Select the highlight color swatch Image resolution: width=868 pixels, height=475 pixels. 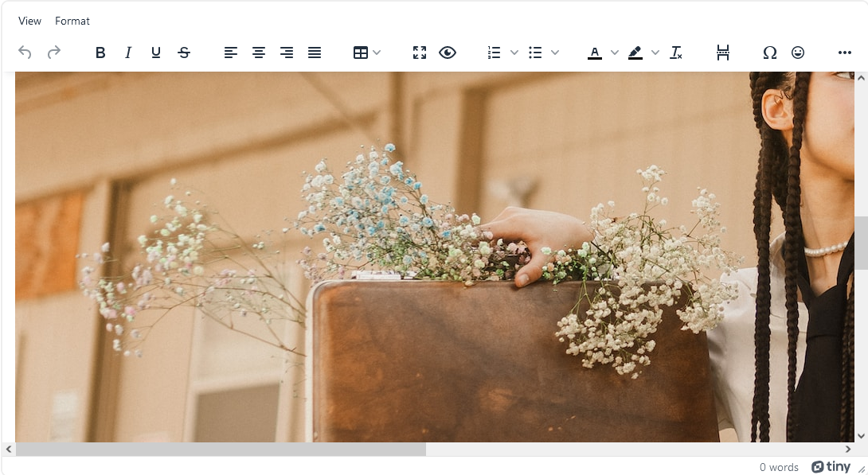[635, 53]
